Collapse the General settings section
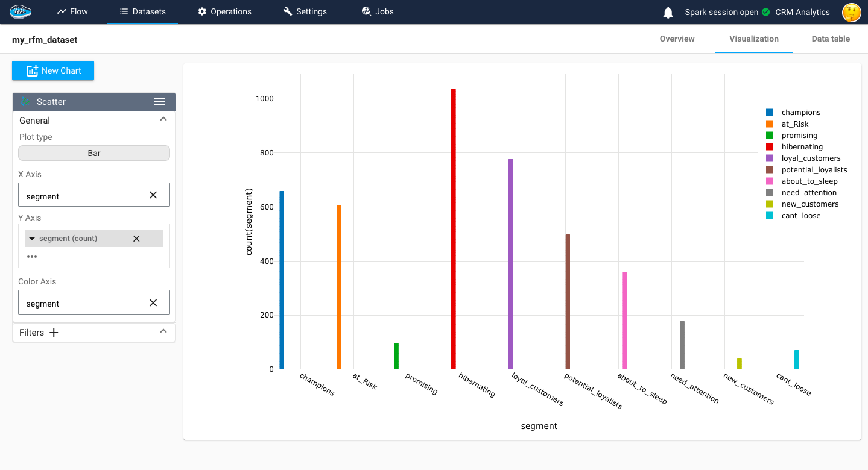 163,119
